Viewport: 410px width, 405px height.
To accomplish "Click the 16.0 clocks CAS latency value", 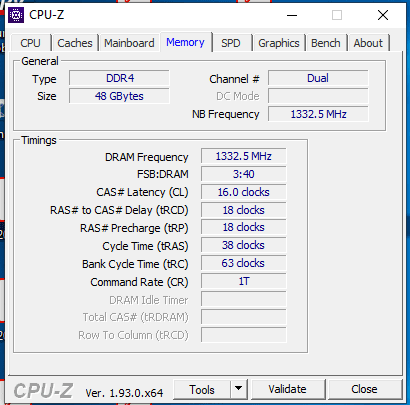I will (244, 192).
